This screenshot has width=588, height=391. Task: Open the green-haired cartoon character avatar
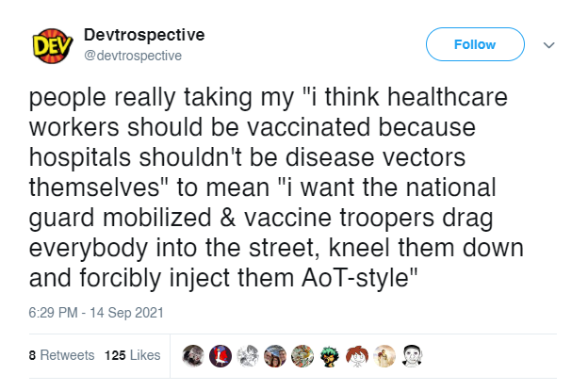tap(330, 356)
